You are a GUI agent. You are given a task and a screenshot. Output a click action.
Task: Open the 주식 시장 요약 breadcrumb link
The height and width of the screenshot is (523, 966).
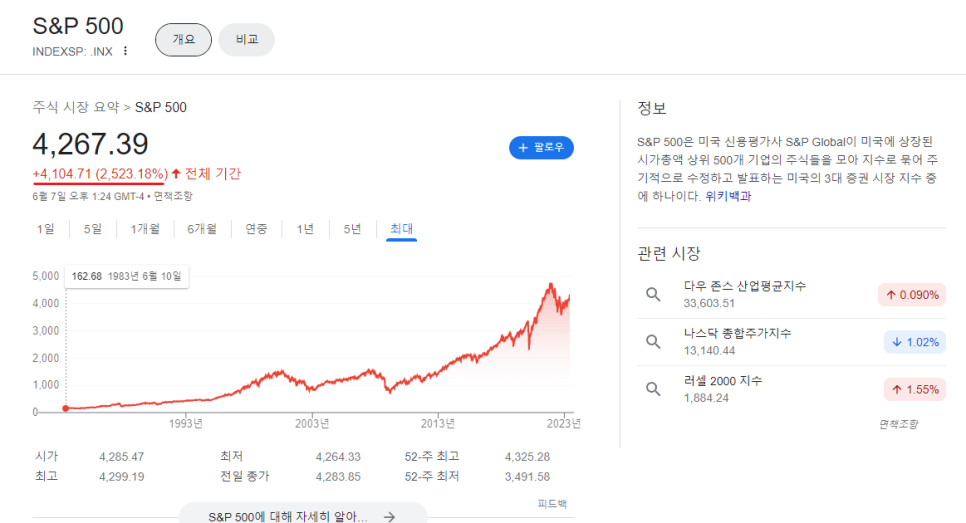tap(76, 107)
